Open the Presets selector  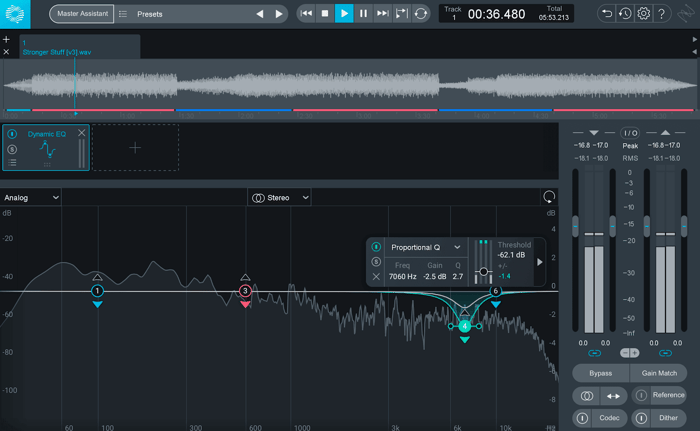(150, 14)
